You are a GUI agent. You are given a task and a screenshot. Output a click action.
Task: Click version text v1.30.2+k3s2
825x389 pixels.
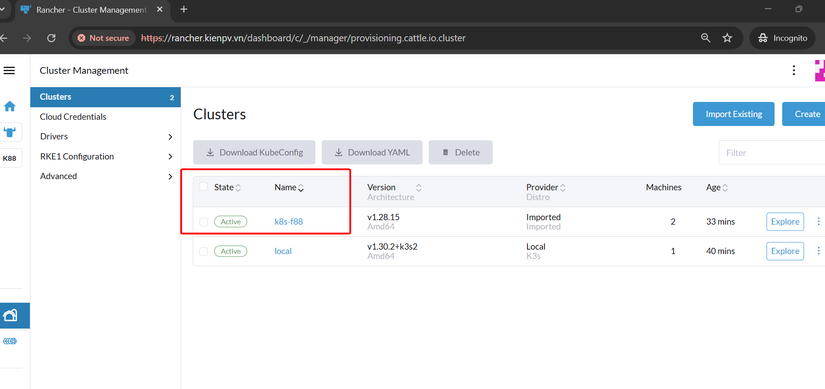coord(393,246)
